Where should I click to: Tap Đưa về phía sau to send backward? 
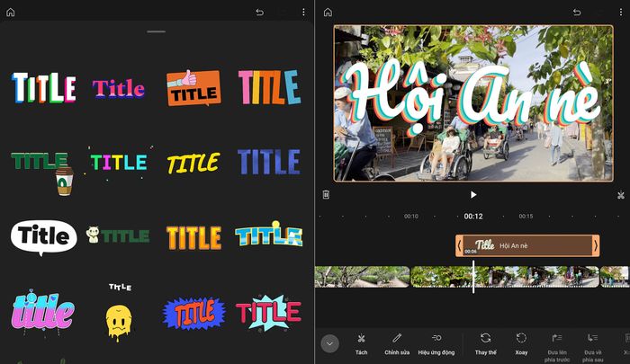(592, 348)
